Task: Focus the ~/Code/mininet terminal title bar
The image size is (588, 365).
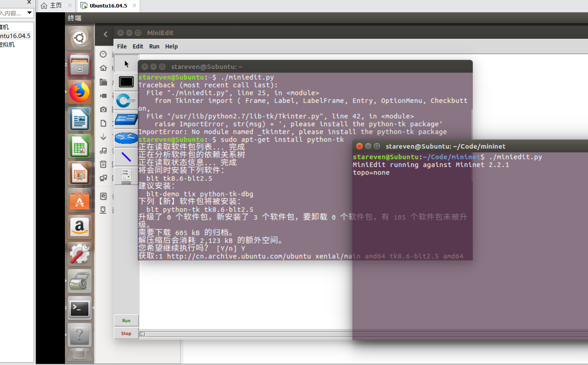Action: [470, 146]
